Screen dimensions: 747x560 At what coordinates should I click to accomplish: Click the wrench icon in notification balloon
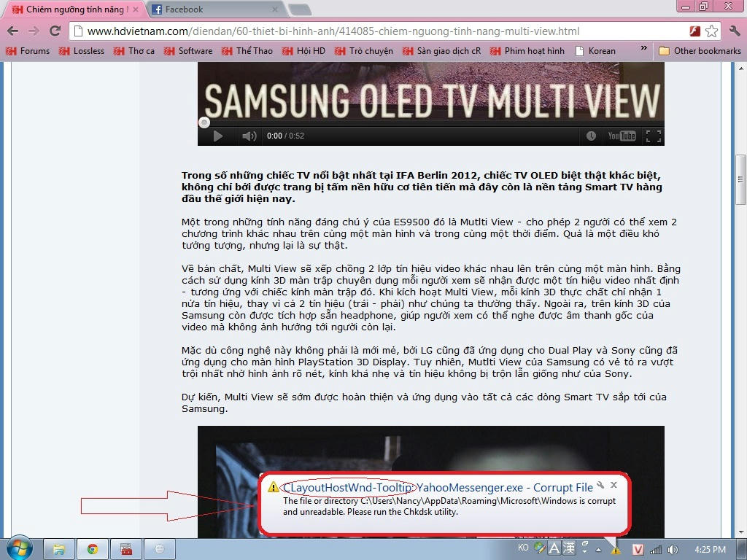[600, 485]
